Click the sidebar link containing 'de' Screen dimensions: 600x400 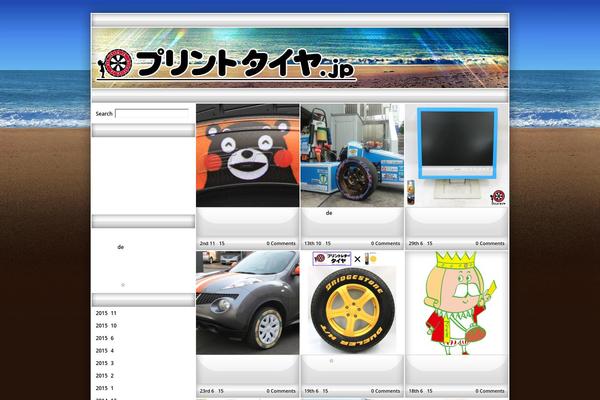point(121,247)
